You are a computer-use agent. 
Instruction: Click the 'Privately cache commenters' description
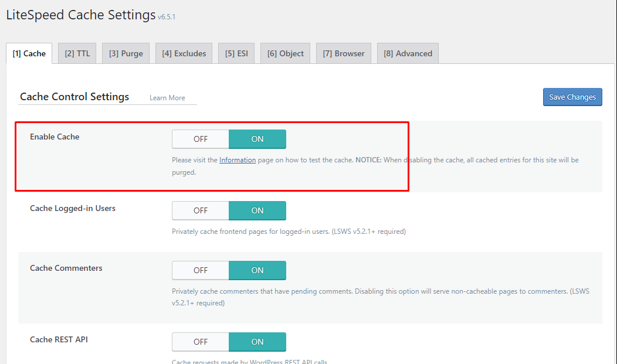coord(381,297)
